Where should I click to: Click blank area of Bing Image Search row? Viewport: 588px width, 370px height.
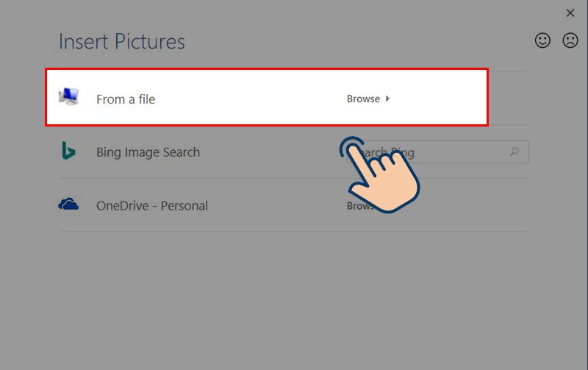pos(270,152)
